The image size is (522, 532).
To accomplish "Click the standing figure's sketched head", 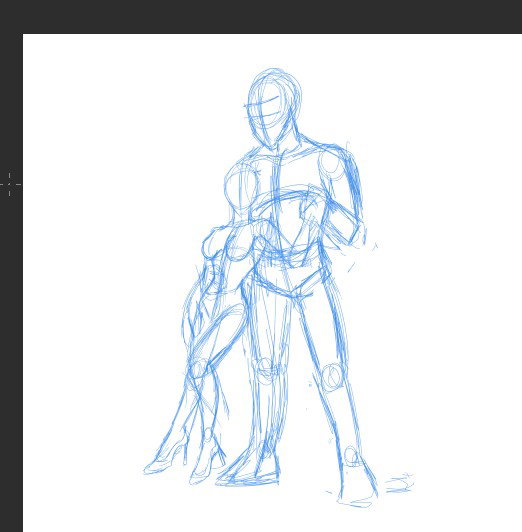I will click(274, 109).
